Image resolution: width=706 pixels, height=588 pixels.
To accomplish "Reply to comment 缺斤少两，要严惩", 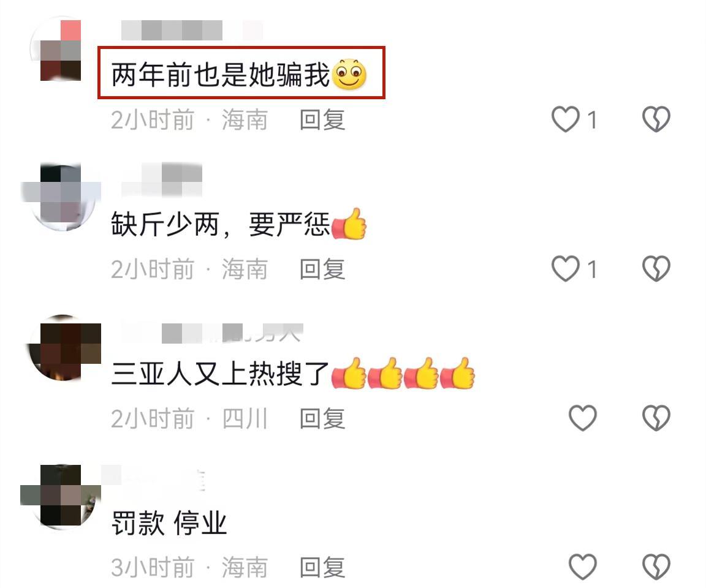I will tap(322, 269).
